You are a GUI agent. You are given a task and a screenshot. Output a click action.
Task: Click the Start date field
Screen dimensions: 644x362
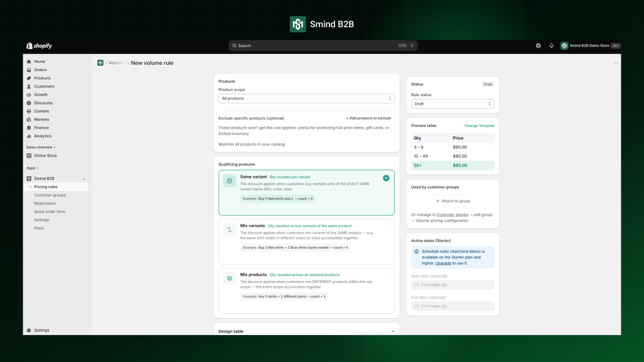453,285
